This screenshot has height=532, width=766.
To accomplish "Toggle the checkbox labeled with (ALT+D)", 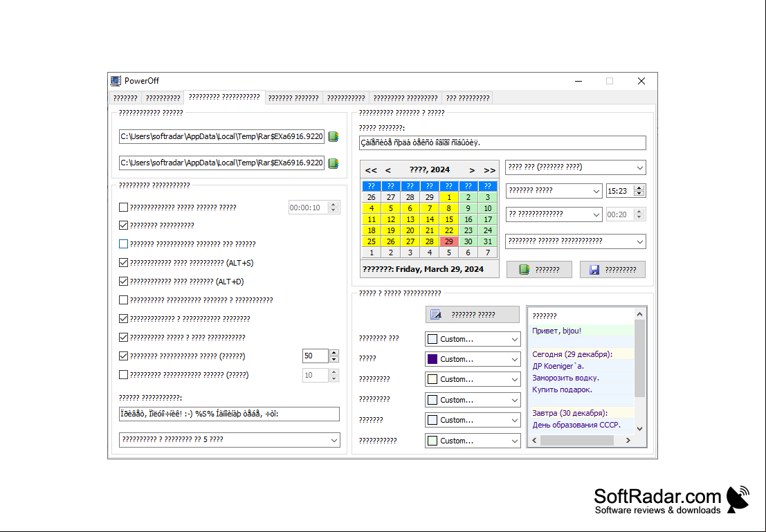I will (x=124, y=282).
